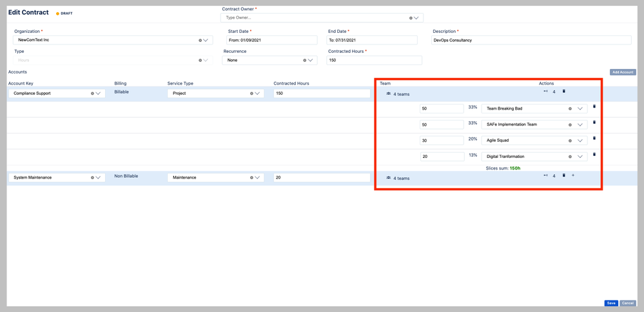Edit Compliance Support account contracted hours field

(x=322, y=93)
